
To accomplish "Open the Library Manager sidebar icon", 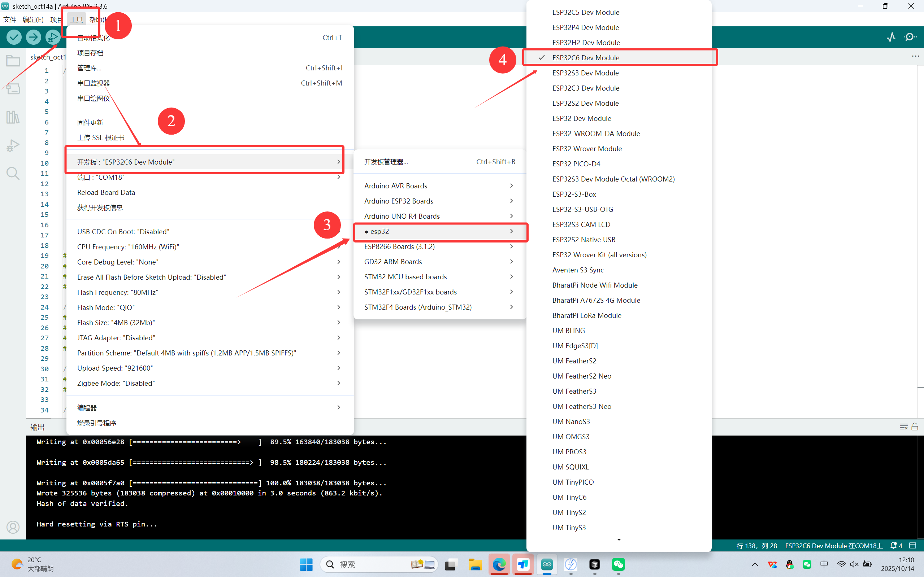I will pos(13,117).
